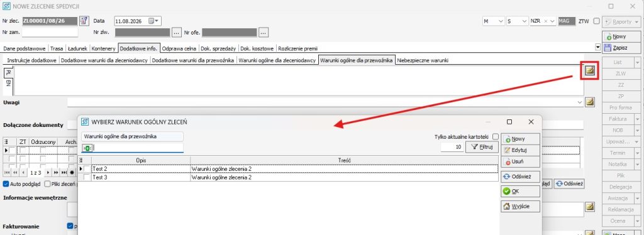Click the asterisk add-record button in the navigator
644x235 pixels.
71,173
